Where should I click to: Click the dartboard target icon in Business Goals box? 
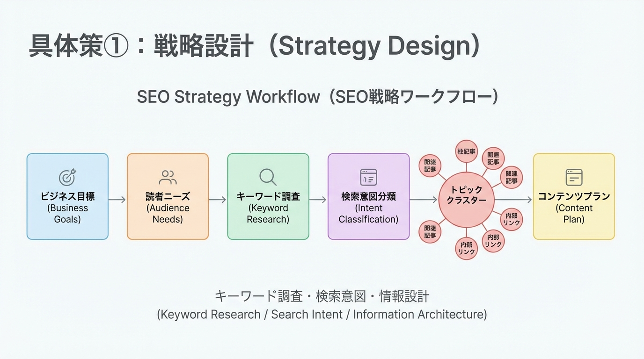(67, 177)
